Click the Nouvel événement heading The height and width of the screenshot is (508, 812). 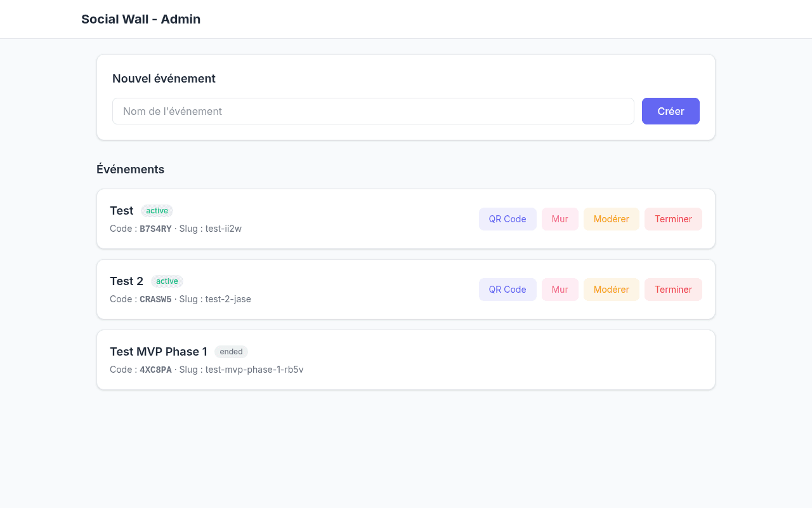pyautogui.click(x=164, y=79)
